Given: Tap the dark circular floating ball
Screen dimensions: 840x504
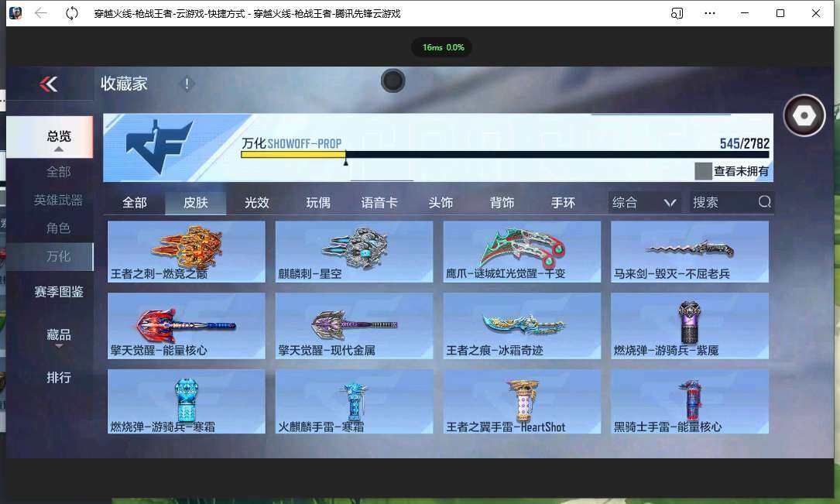Looking at the screenshot, I should pyautogui.click(x=393, y=81).
